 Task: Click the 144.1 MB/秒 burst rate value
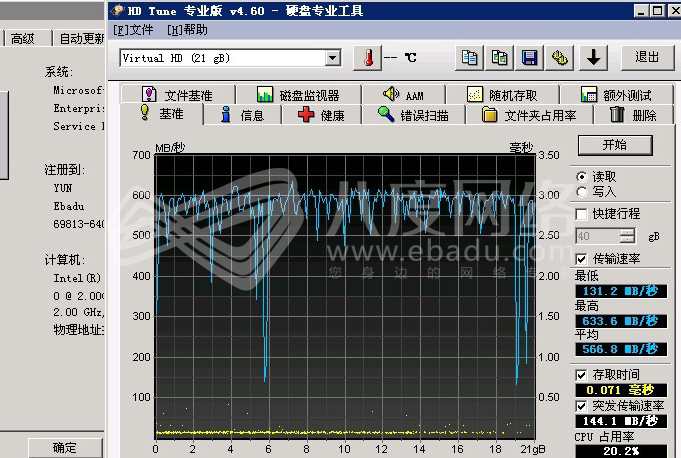coord(621,421)
